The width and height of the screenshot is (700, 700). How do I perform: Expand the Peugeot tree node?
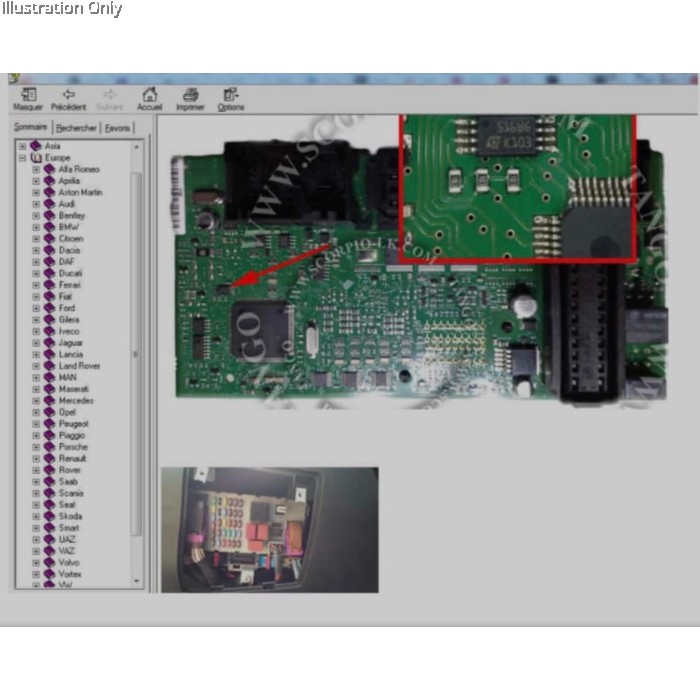tap(36, 424)
